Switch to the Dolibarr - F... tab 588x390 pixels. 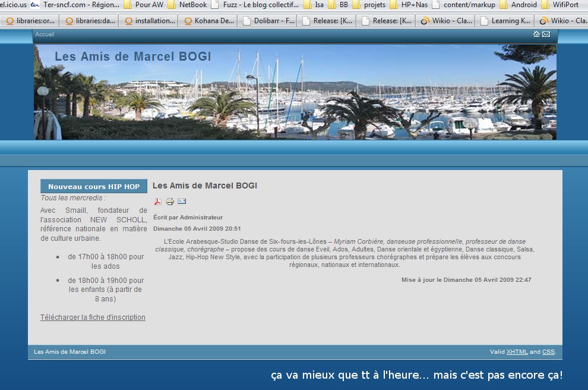(268, 21)
